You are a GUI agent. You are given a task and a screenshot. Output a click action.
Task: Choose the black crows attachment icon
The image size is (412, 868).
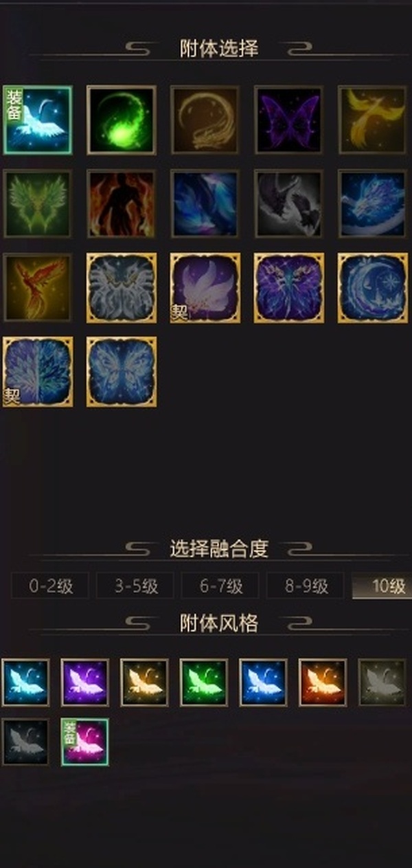289,203
